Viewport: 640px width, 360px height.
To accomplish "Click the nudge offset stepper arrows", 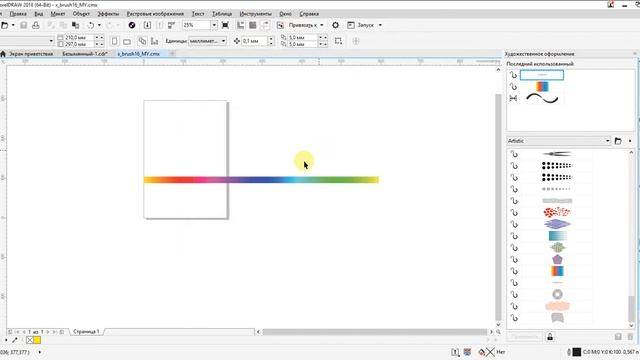I will coord(271,41).
